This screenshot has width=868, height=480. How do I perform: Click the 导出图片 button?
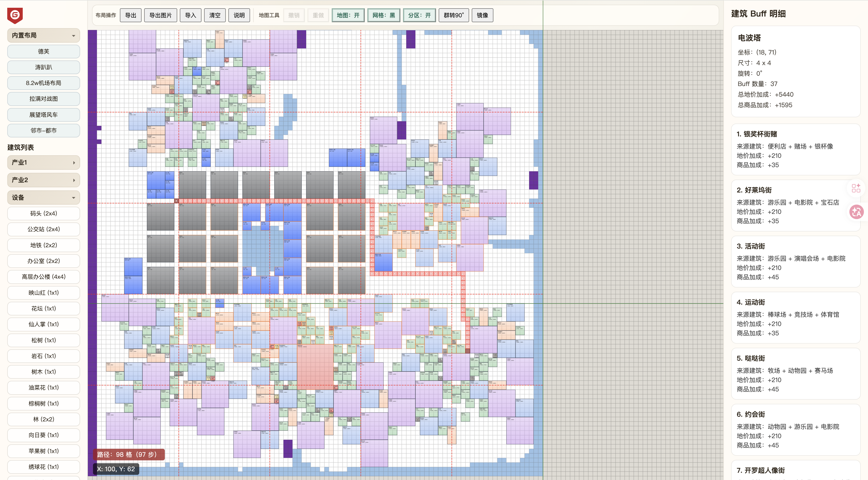pos(160,15)
